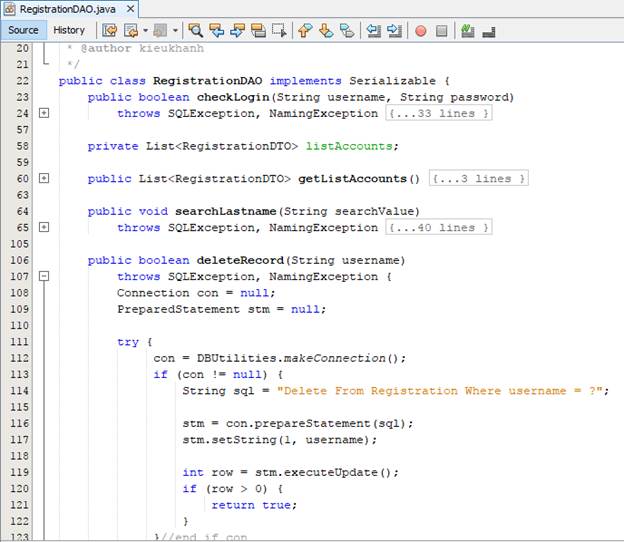The width and height of the screenshot is (624, 542).
Task: Go to previous search occurrence icon
Action: click(x=216, y=30)
